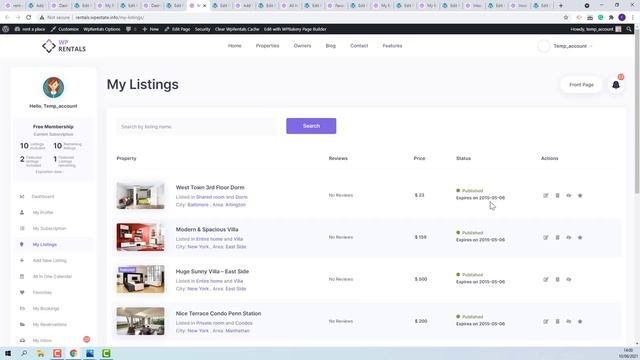Delete the West Town 3rd Floor Dorm listing
This screenshot has width=640, height=360.
click(x=557, y=196)
